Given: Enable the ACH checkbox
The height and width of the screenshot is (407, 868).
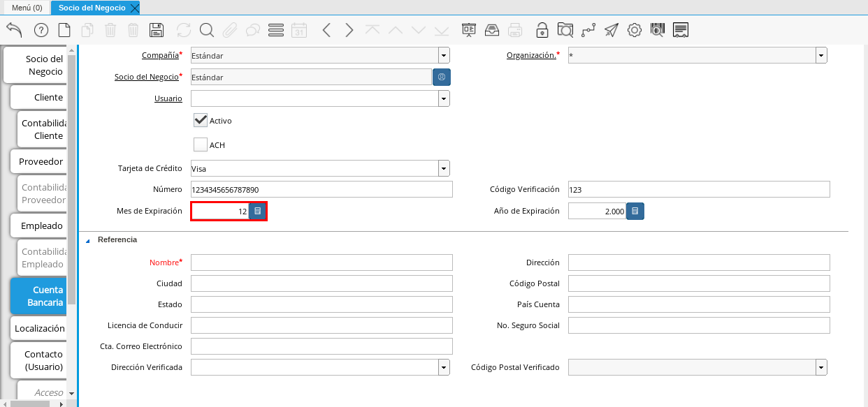Looking at the screenshot, I should coord(201,145).
